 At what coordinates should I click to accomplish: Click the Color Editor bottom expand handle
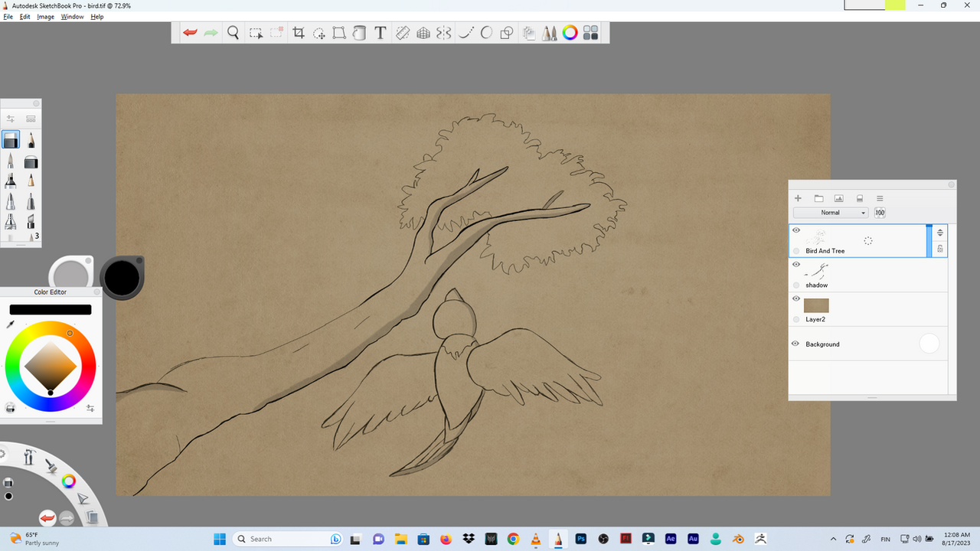pyautogui.click(x=51, y=421)
